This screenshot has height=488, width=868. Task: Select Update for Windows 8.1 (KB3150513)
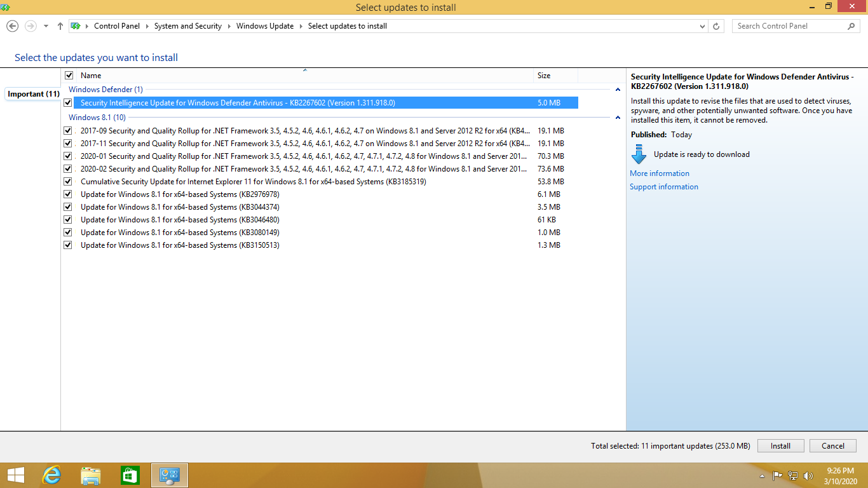click(x=180, y=245)
